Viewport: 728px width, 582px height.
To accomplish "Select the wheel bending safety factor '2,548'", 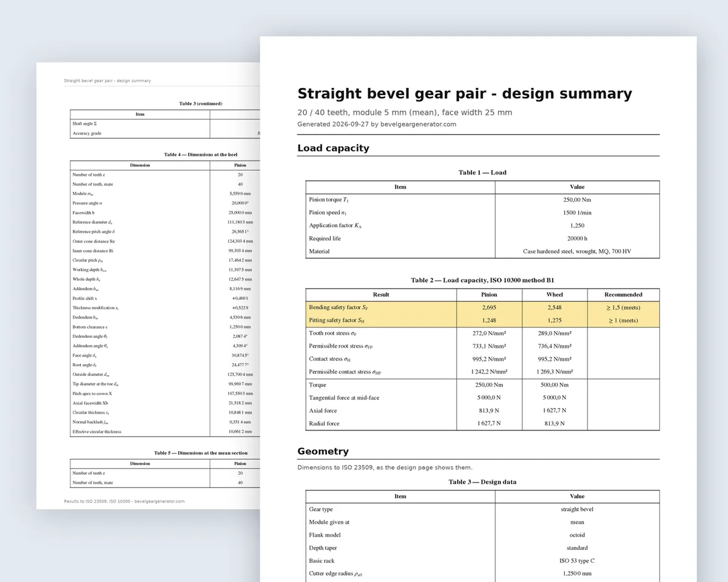I will click(554, 307).
